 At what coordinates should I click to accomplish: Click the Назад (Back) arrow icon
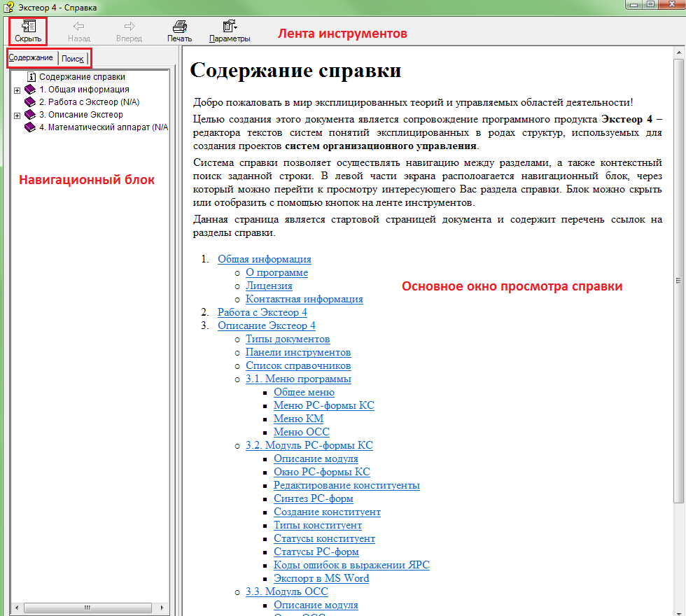pos(78,27)
